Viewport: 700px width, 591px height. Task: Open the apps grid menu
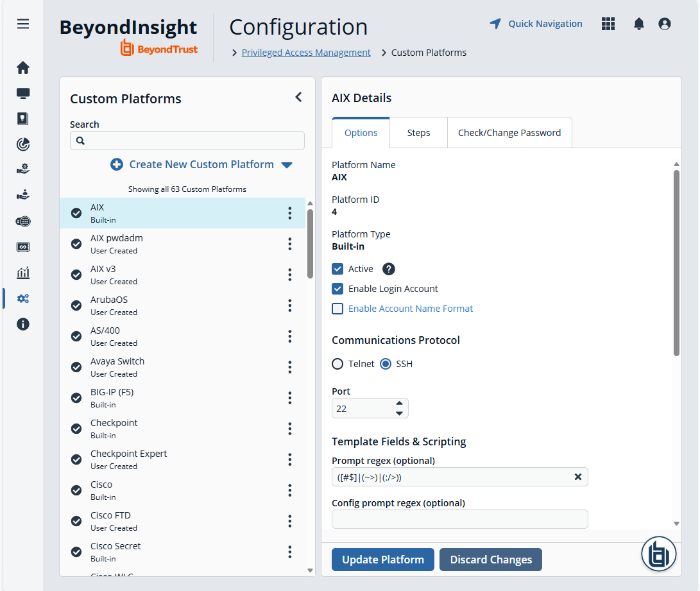pyautogui.click(x=608, y=24)
